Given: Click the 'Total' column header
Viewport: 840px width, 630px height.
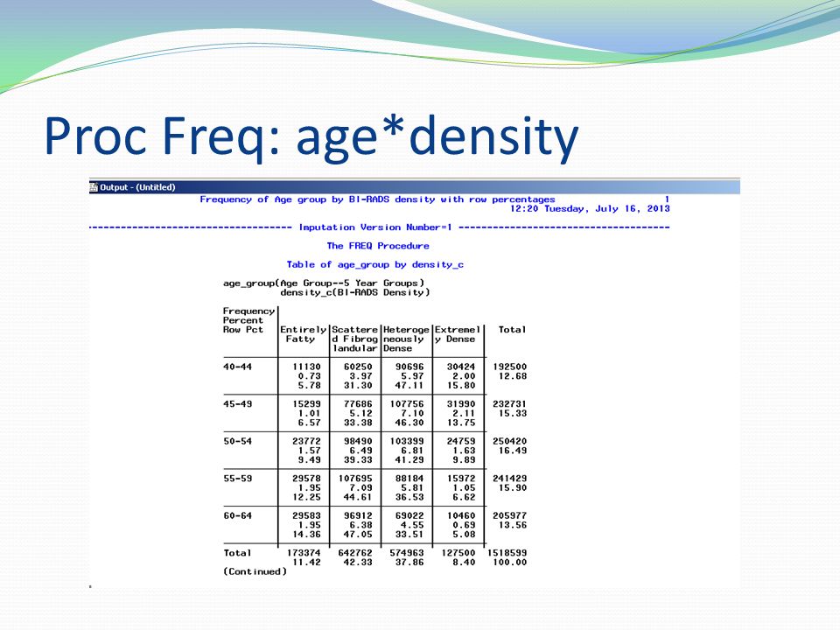Looking at the screenshot, I should pos(512,330).
